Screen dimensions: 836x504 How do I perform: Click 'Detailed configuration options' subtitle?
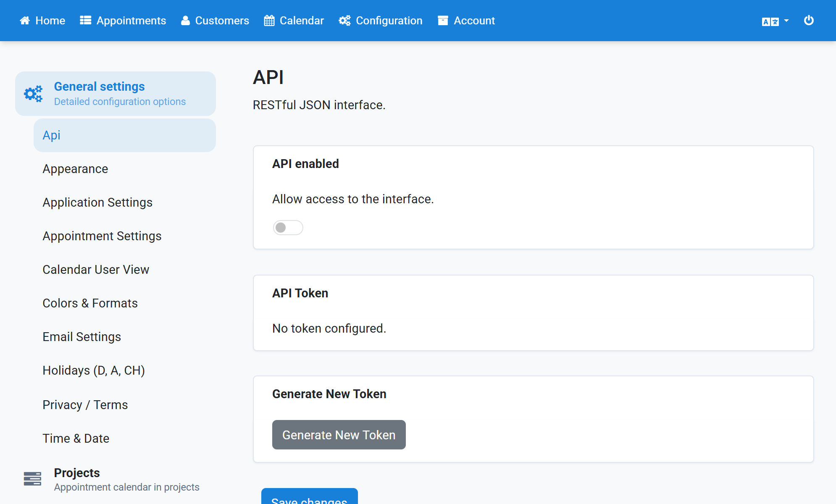[120, 102]
